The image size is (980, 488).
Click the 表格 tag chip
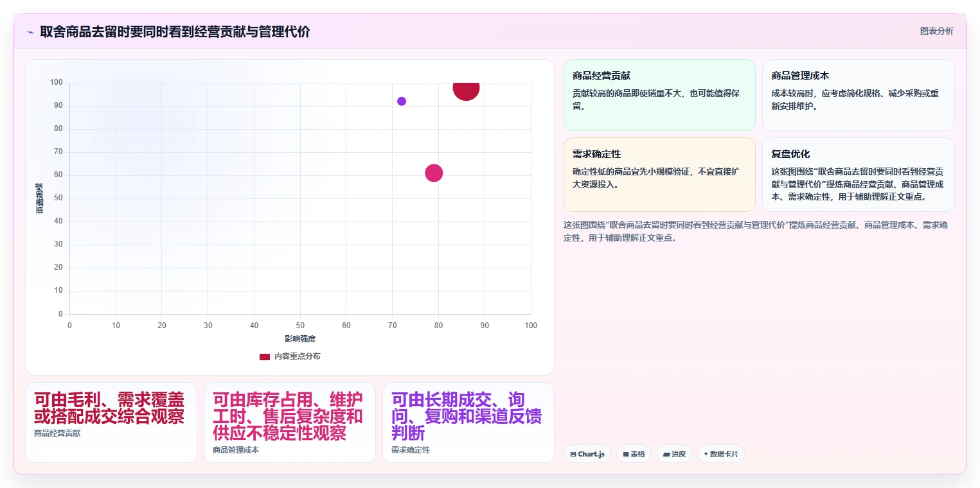click(x=634, y=454)
